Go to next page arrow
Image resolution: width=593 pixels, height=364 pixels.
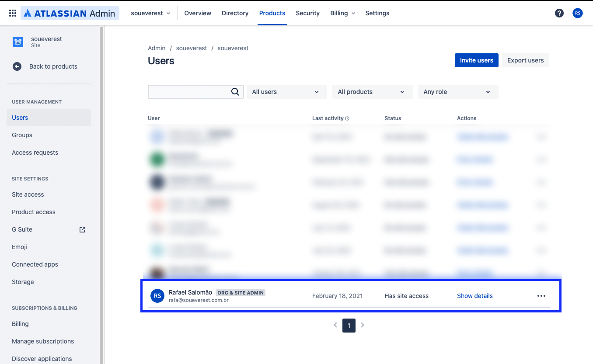(363, 325)
